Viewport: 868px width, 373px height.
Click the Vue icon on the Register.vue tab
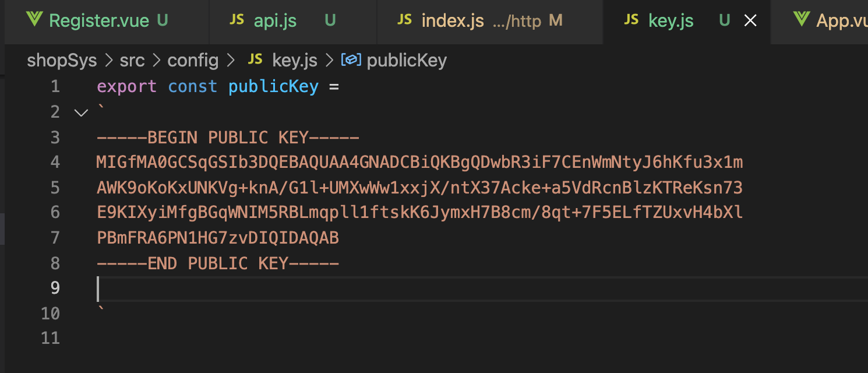(34, 20)
